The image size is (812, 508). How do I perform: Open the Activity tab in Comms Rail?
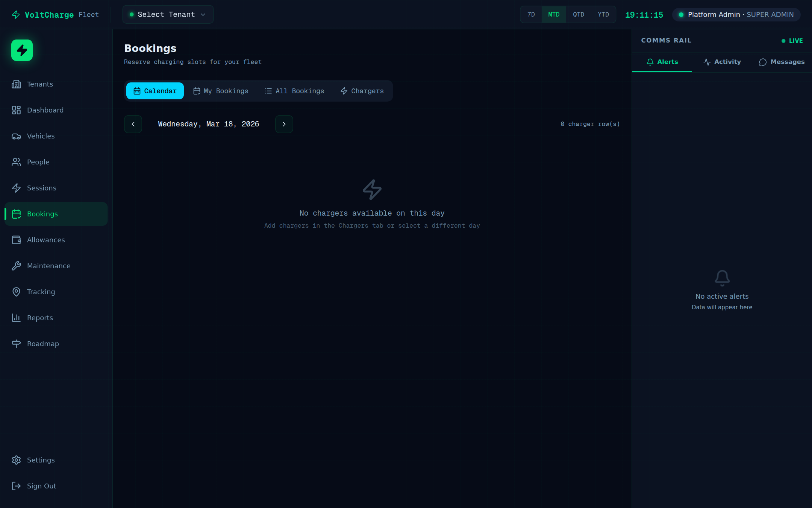(722, 62)
